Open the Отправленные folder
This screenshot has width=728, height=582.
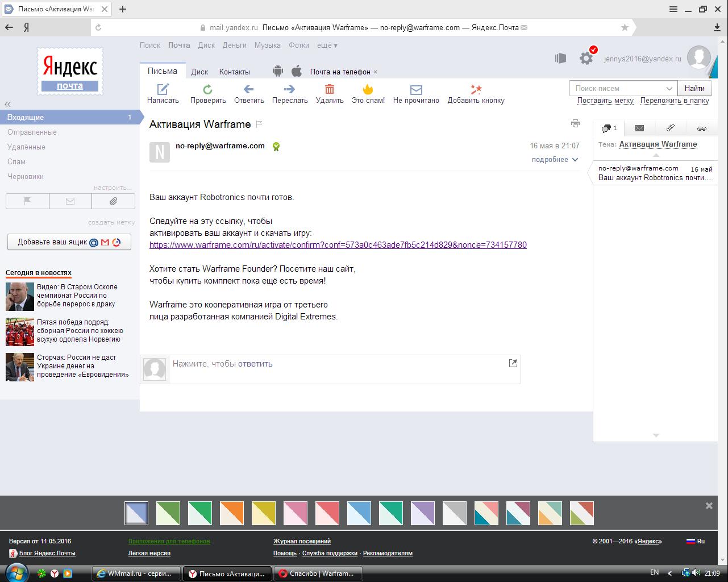pyautogui.click(x=32, y=132)
